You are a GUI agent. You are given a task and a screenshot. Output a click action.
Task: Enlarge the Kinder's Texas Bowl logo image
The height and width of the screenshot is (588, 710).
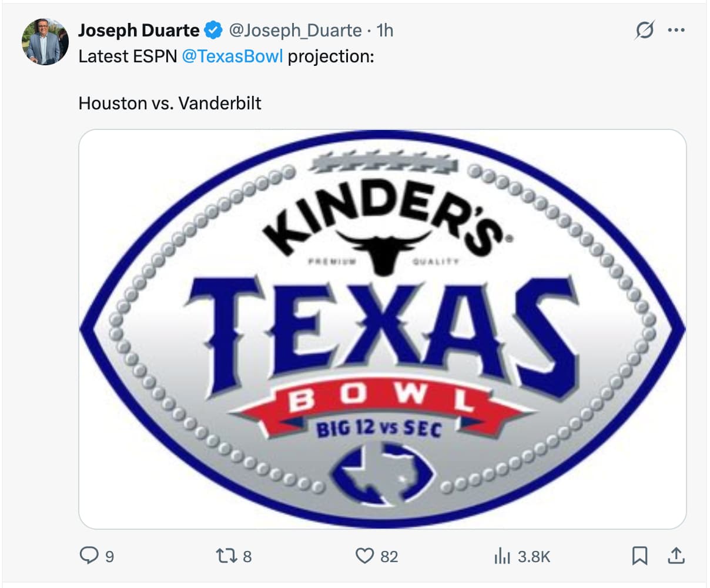(382, 329)
